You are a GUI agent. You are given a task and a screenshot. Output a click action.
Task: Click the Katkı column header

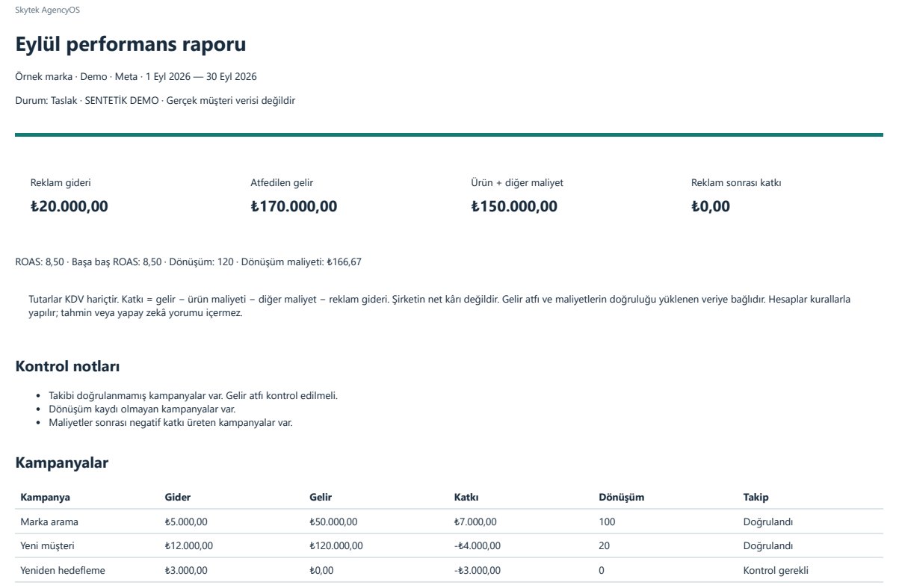(x=466, y=497)
